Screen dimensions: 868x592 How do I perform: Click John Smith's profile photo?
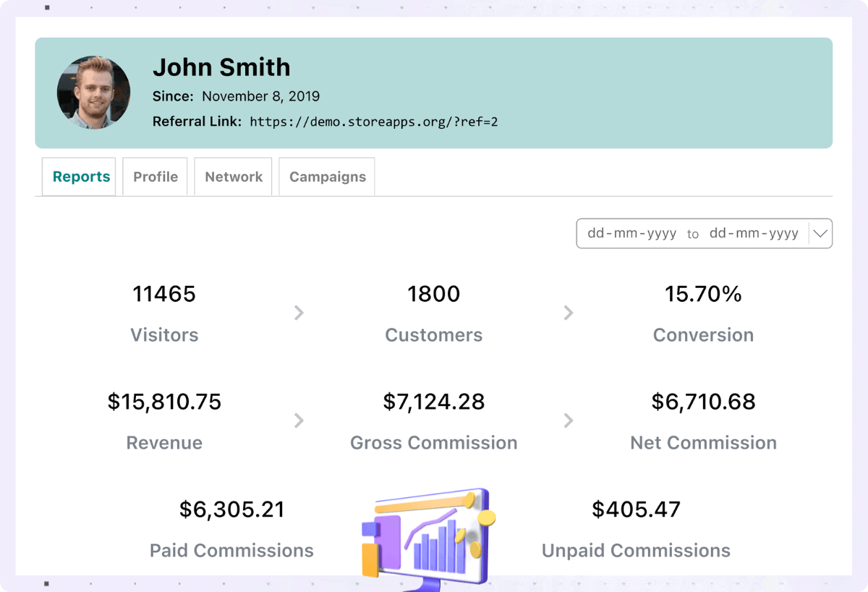pos(94,93)
